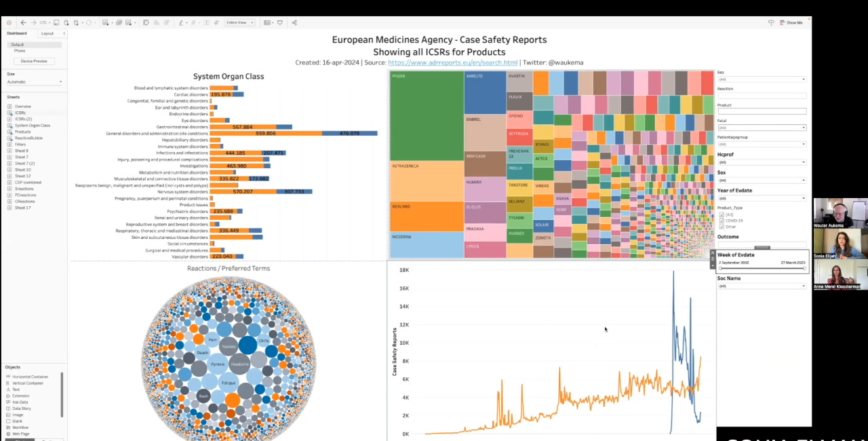
Task: Click the Week of Evdate slider start handle
Action: click(720, 269)
